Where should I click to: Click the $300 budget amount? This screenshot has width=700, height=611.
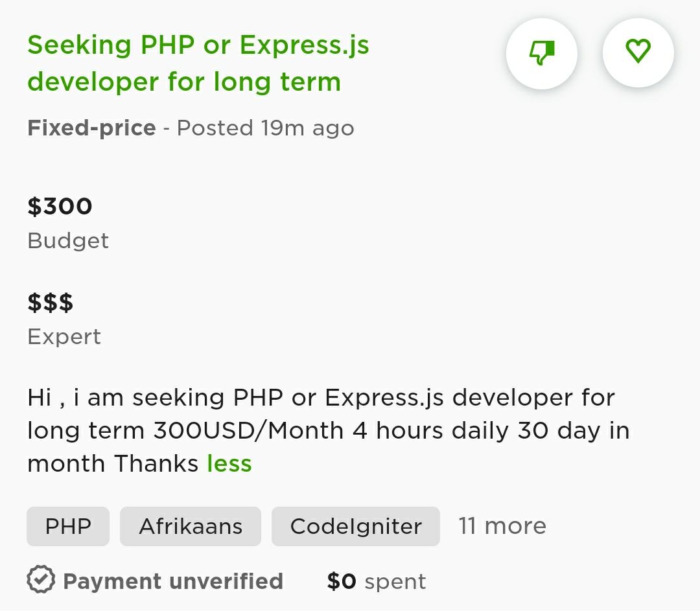[x=60, y=207]
